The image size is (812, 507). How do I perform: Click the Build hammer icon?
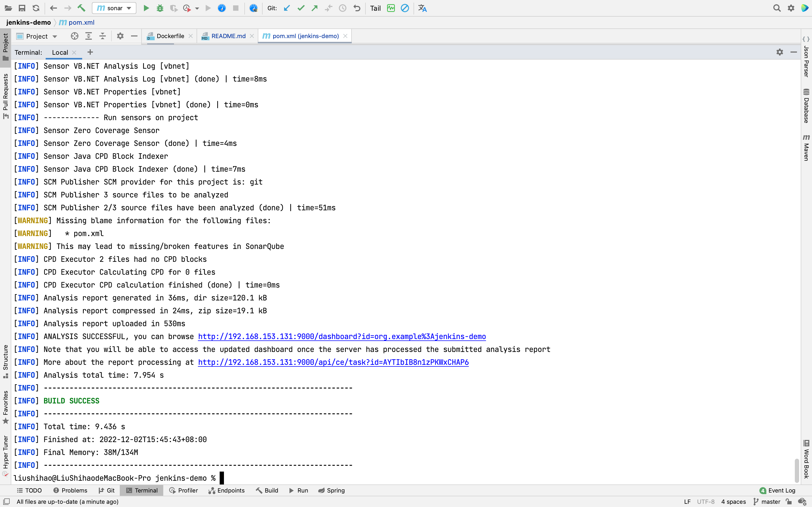tap(82, 8)
